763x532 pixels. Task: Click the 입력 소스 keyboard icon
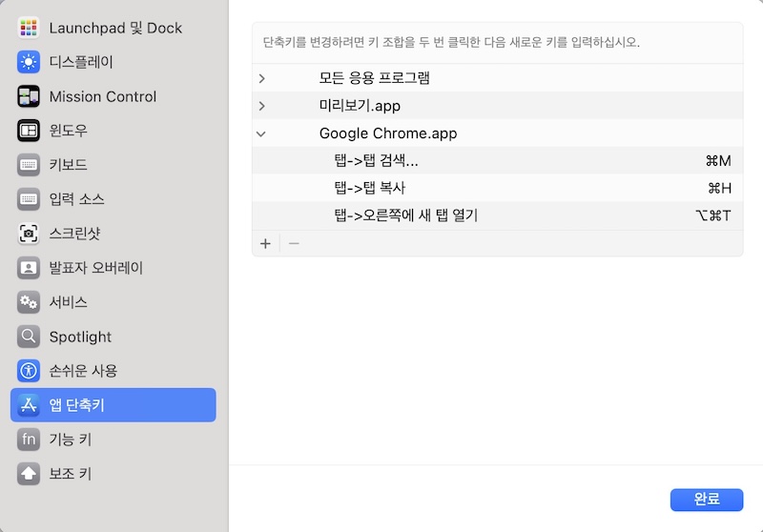pos(29,199)
